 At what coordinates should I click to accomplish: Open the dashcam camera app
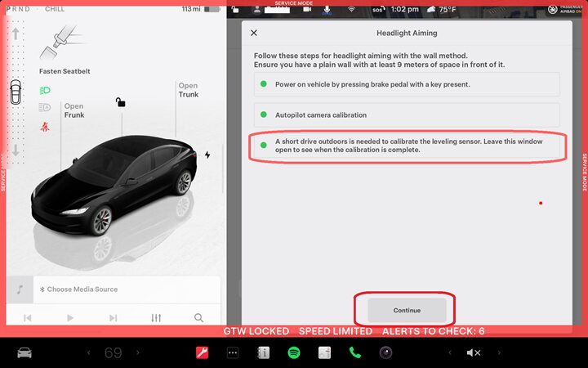click(385, 352)
